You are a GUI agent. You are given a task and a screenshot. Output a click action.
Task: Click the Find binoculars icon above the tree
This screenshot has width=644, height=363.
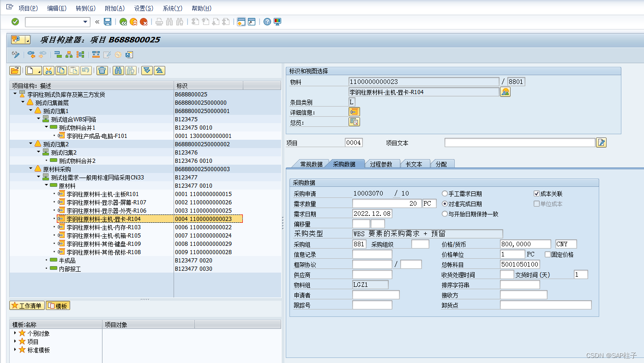119,71
